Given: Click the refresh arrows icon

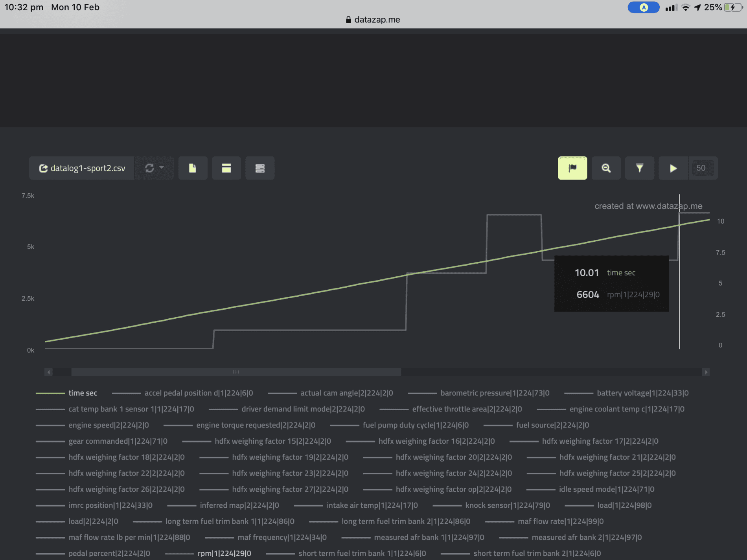Looking at the screenshot, I should click(x=149, y=168).
